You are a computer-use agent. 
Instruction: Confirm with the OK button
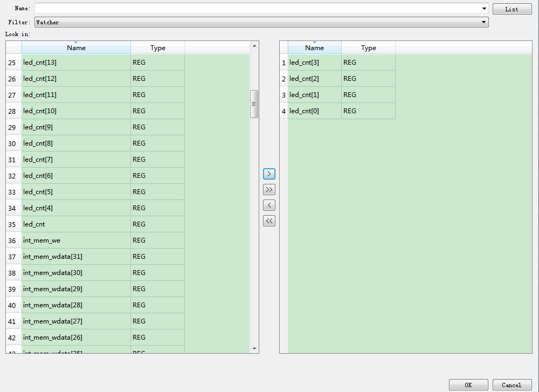(468, 385)
